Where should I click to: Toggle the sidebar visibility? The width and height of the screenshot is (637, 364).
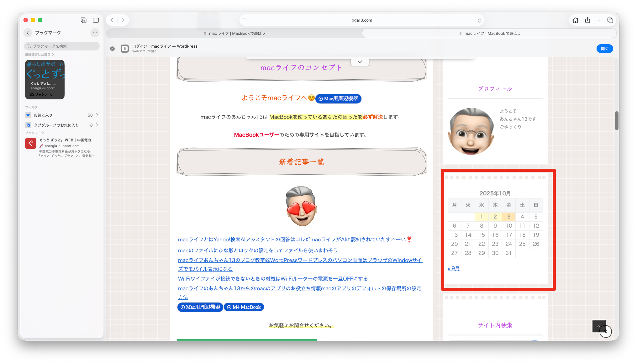(x=96, y=20)
